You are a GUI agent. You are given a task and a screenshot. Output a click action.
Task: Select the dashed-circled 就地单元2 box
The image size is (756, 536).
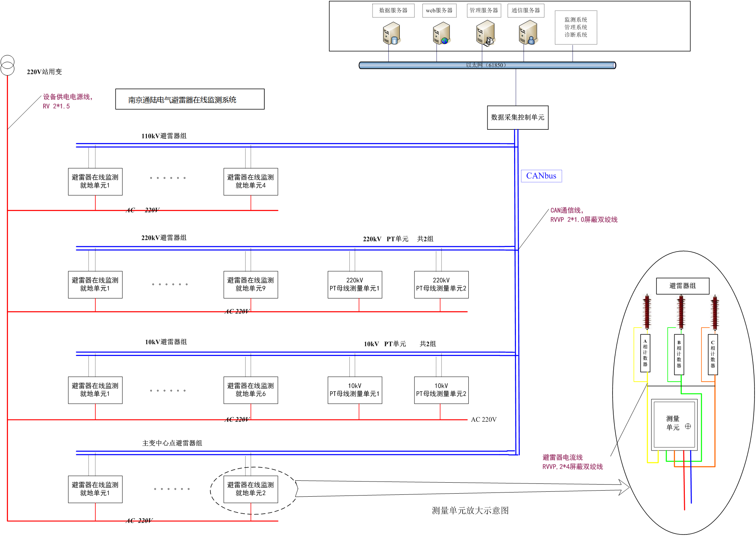click(251, 489)
